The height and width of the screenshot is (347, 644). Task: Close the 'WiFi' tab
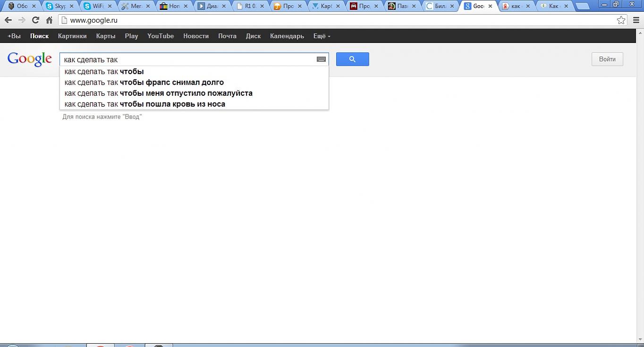point(110,6)
